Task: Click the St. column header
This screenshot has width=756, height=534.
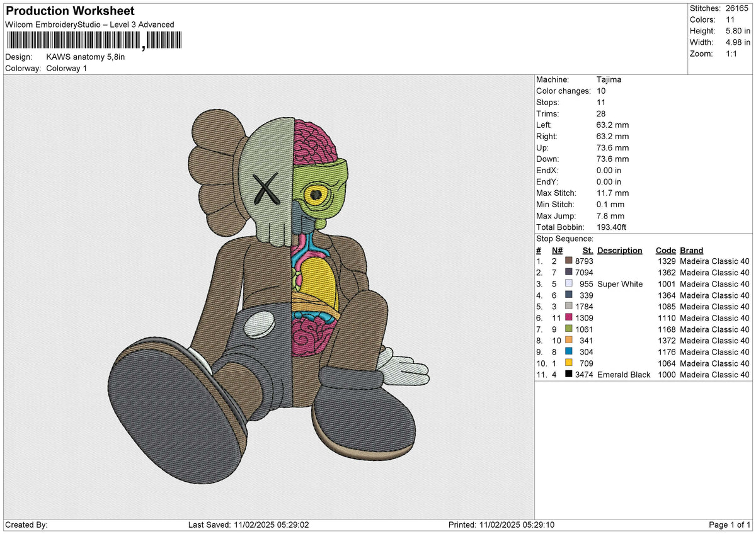Action: 588,250
